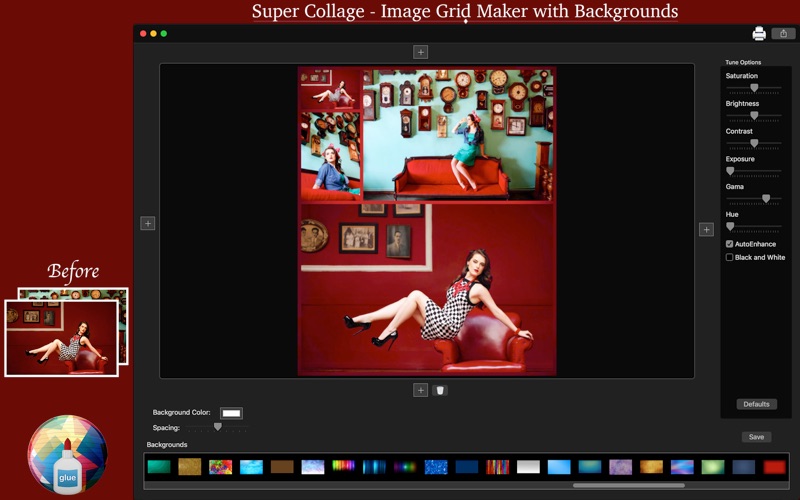Select the soft green glow background thumbnail

(713, 466)
